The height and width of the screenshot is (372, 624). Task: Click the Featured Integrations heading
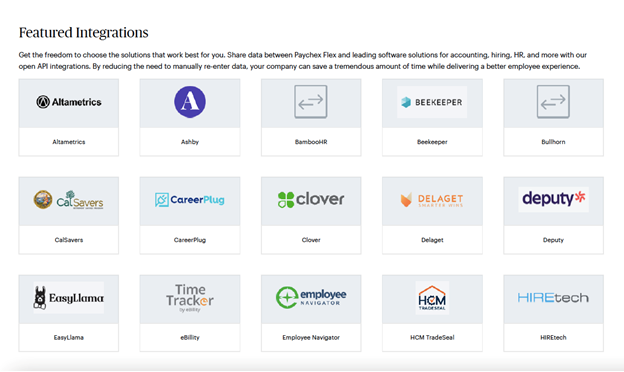click(x=84, y=33)
